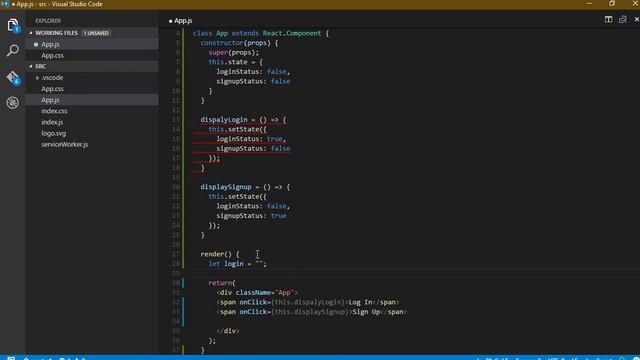This screenshot has width=640, height=360.
Task: Open the Search view in activity bar
Action: pyautogui.click(x=13, y=51)
